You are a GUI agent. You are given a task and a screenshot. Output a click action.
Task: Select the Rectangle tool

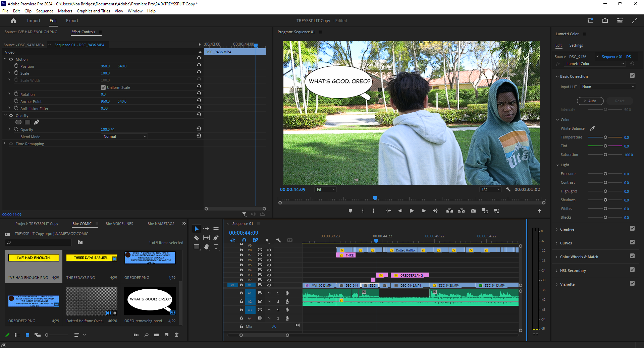[197, 247]
